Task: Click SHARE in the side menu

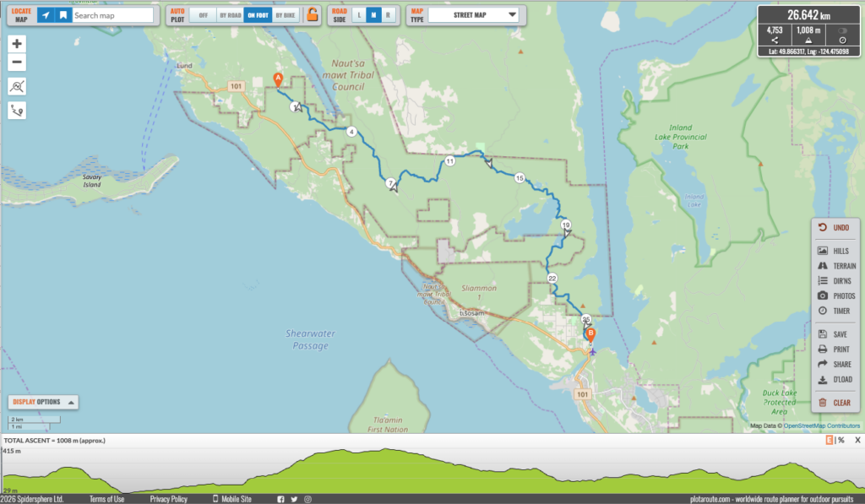Action: pos(835,364)
